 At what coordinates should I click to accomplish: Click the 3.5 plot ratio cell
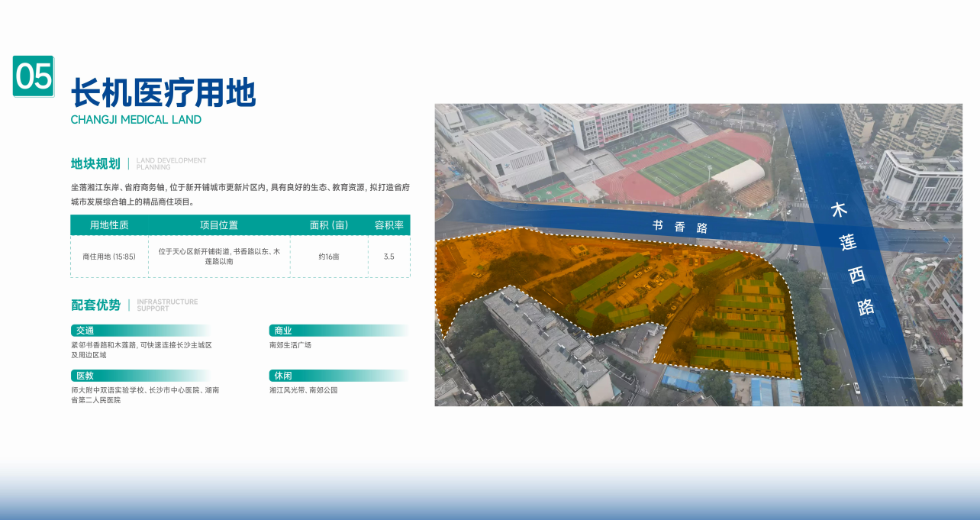coord(388,257)
